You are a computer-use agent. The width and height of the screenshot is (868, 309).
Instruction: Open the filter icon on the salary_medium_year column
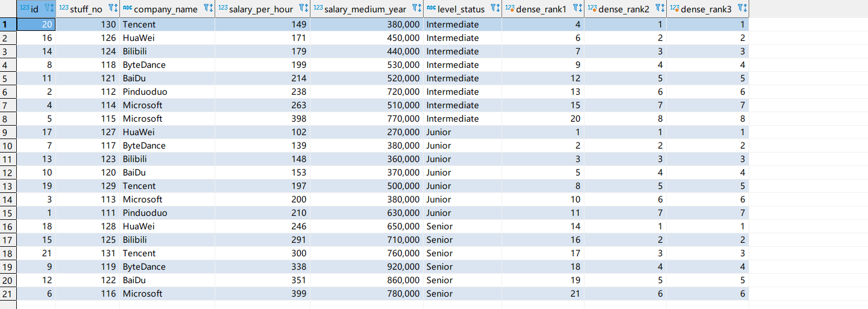[414, 8]
